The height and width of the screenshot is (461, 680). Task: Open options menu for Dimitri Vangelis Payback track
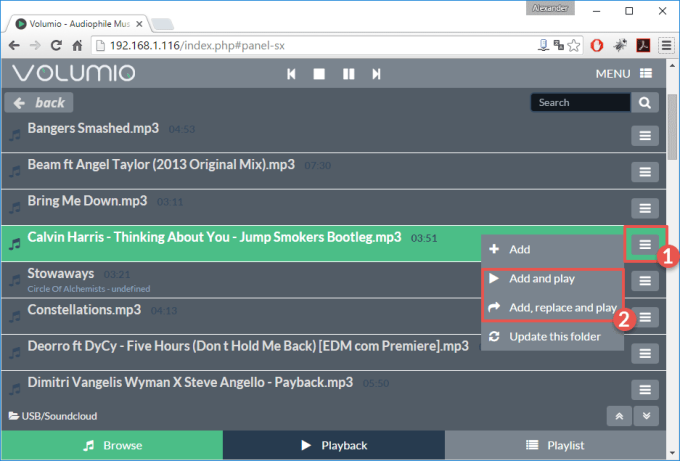[645, 390]
